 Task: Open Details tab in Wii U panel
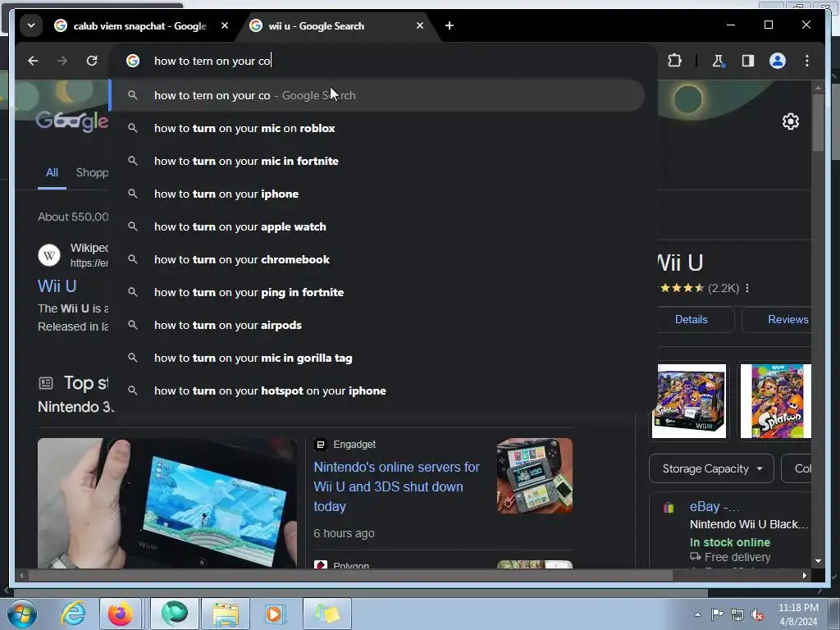point(691,319)
